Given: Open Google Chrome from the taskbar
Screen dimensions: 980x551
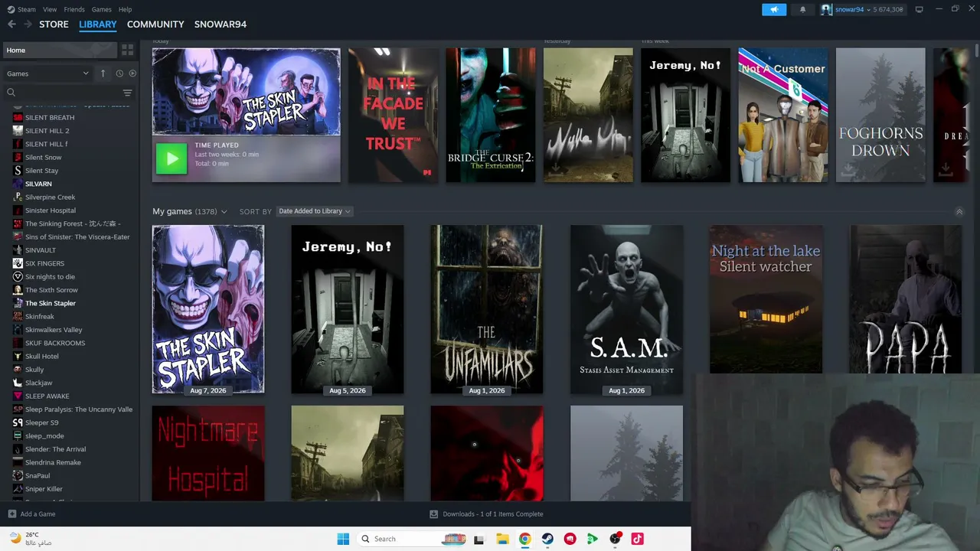Looking at the screenshot, I should click(524, 539).
